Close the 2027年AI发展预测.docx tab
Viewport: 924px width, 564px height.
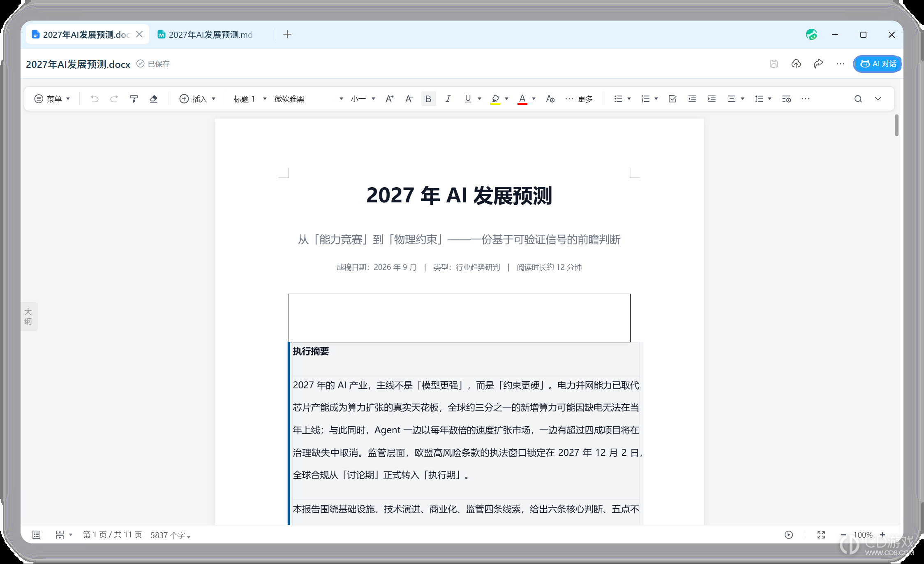pyautogui.click(x=139, y=34)
